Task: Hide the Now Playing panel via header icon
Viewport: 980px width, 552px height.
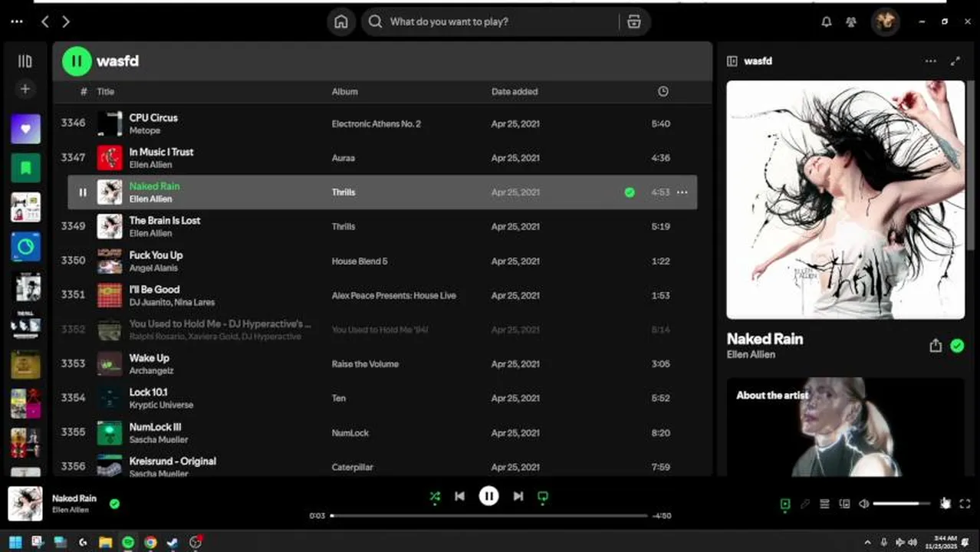Action: (x=732, y=61)
